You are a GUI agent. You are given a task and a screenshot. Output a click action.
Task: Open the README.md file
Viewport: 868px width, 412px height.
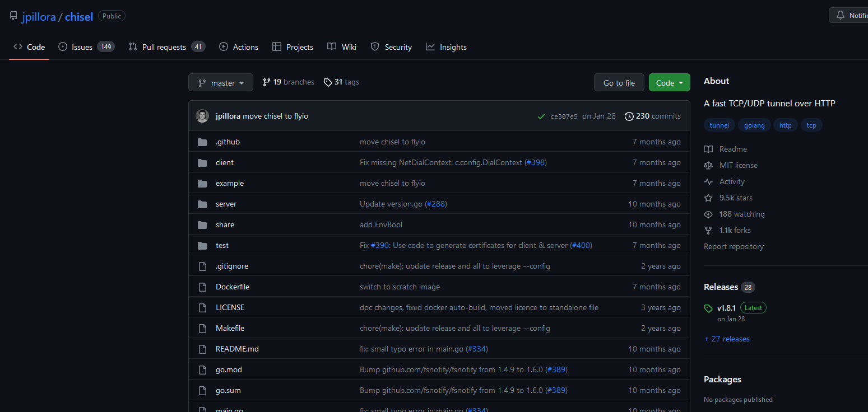[x=237, y=349]
